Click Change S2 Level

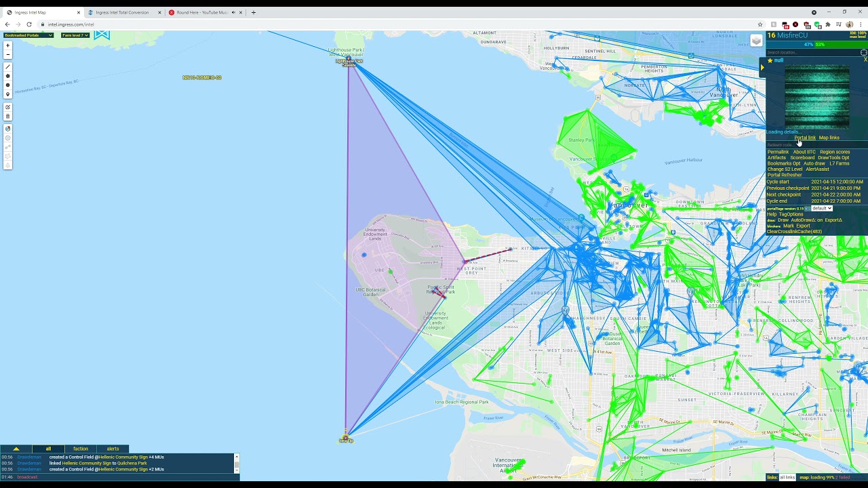[785, 169]
